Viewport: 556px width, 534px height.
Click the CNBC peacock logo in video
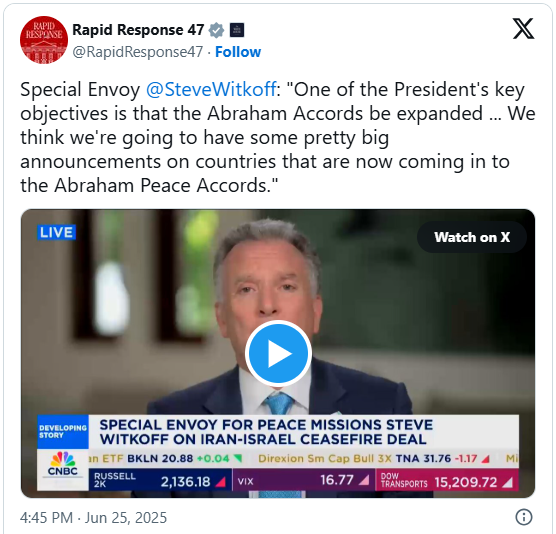tap(63, 465)
